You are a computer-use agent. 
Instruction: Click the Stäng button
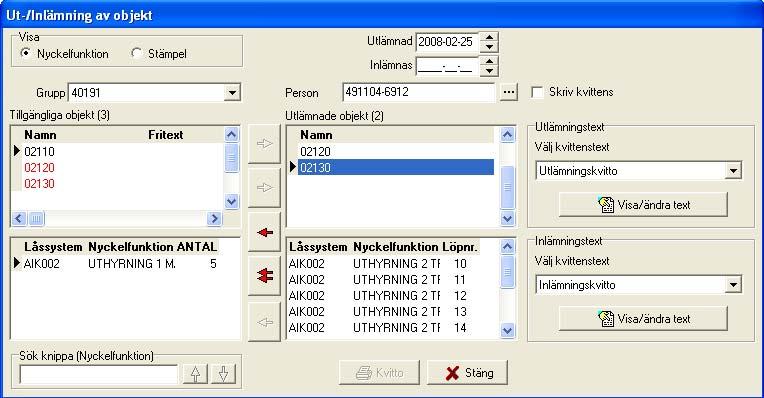(x=468, y=373)
